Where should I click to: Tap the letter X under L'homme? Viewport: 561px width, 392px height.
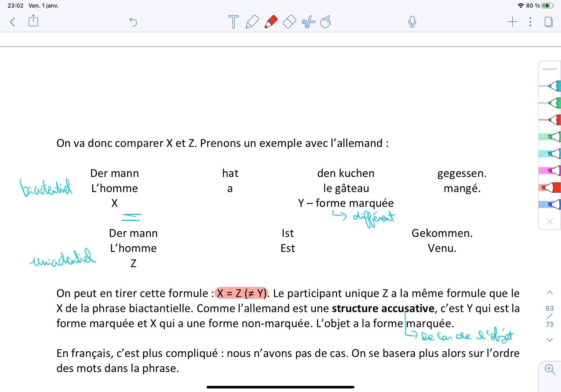(115, 203)
